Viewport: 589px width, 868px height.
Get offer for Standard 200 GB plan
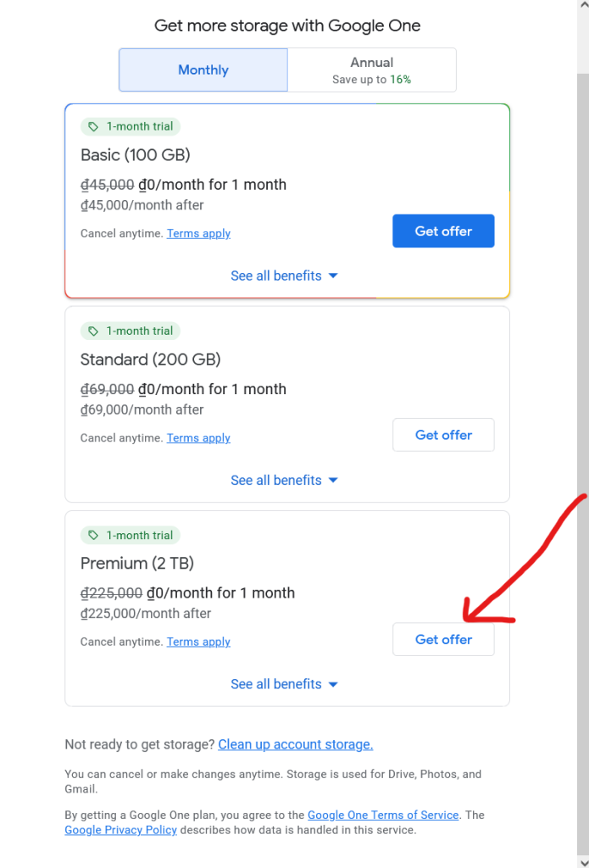(x=443, y=435)
